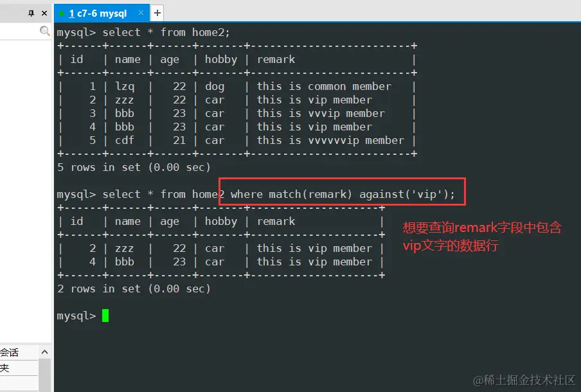This screenshot has height=392, width=581.
Task: Close the c7-6 mysql tab
Action: [x=141, y=13]
